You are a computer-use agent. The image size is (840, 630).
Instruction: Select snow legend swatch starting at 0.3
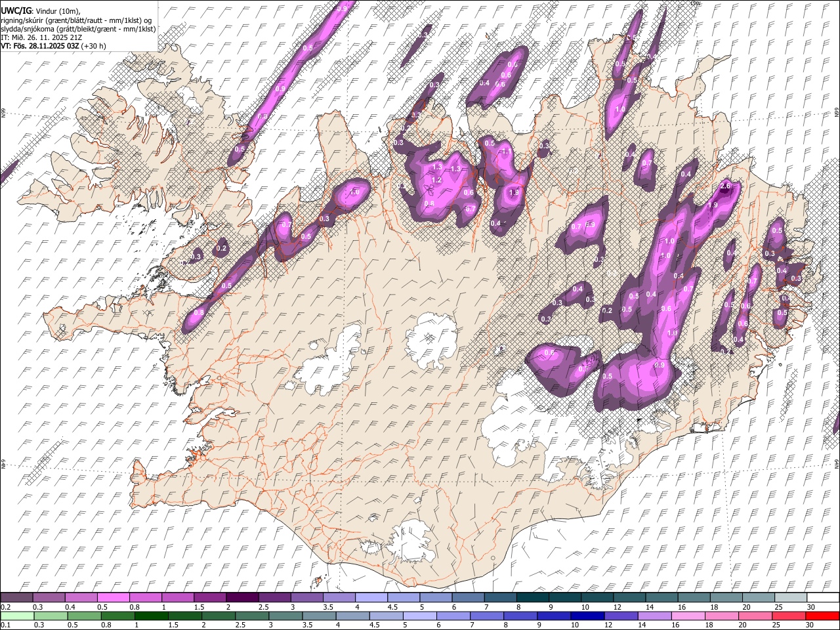(49, 597)
